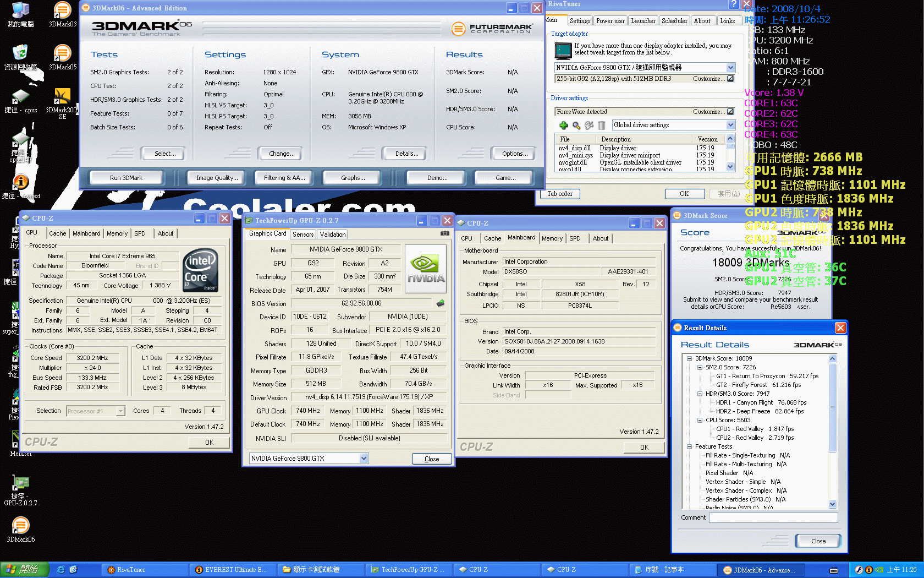Click the Start button on the taskbar
The height and width of the screenshot is (578, 924).
[25, 570]
